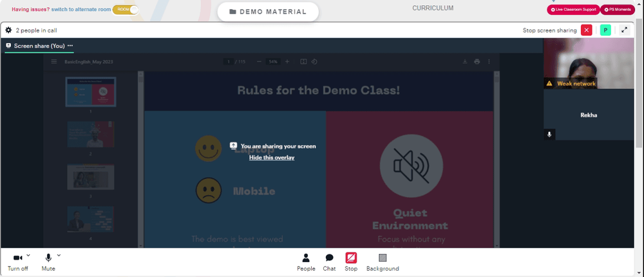644x277 pixels.
Task: Select page 3 thumbnail
Action: click(x=91, y=177)
